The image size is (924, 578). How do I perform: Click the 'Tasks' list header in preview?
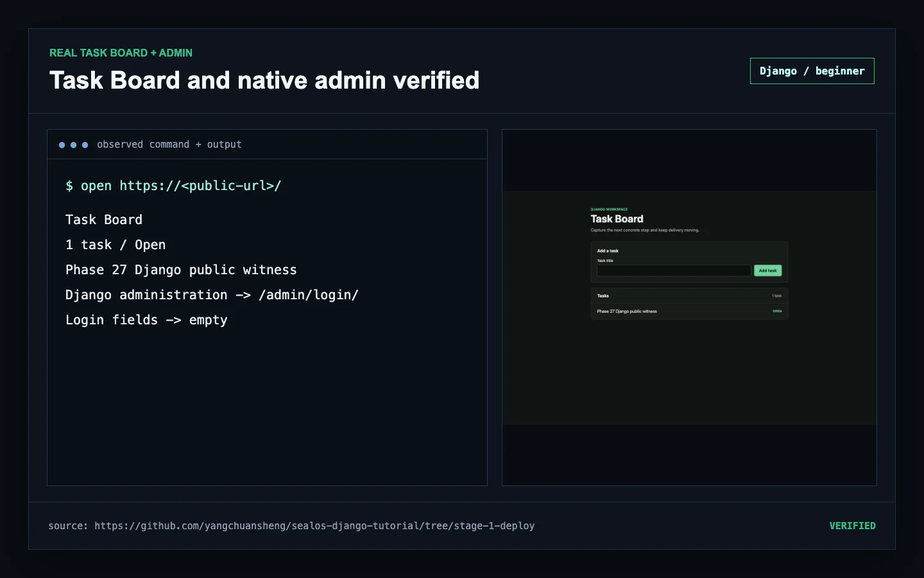(x=603, y=296)
